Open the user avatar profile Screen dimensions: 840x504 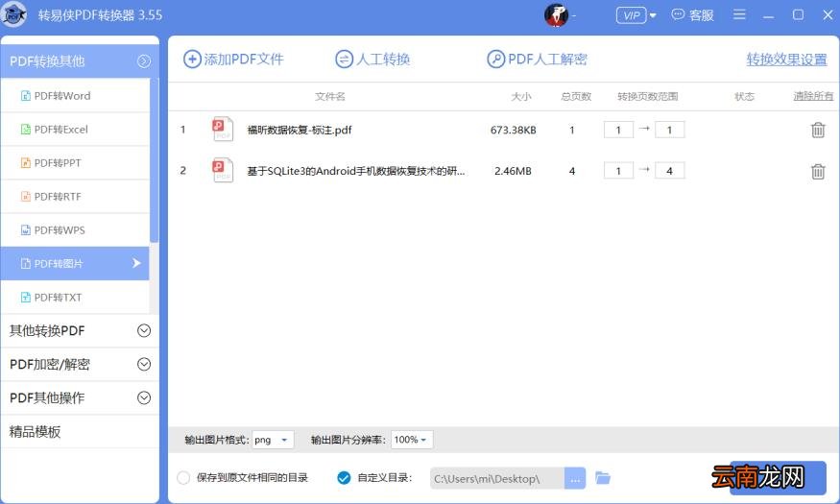556,15
